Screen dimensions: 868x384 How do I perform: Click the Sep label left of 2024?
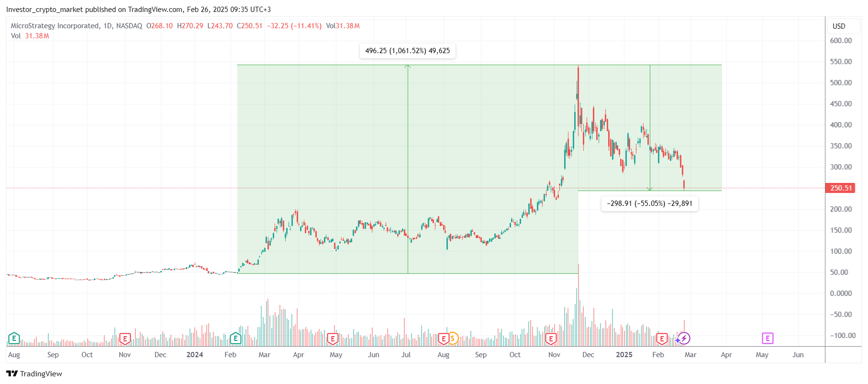click(x=53, y=355)
